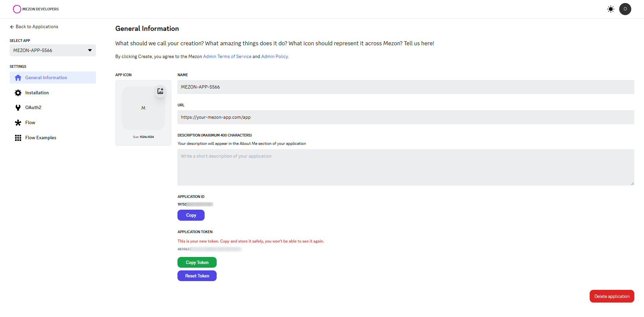Image resolution: width=644 pixels, height=317 pixels.
Task: Click the Flow Examples grid icon
Action: point(18,138)
